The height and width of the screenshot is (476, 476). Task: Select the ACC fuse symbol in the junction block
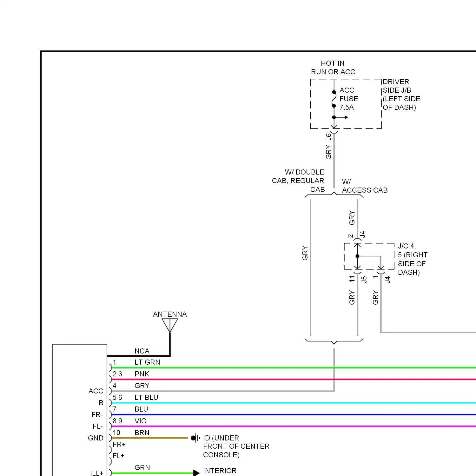(x=334, y=99)
